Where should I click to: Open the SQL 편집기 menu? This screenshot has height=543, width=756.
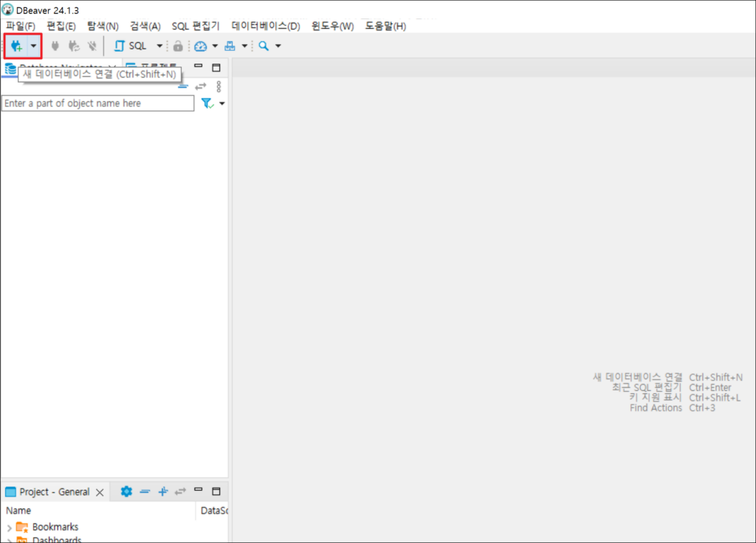coord(196,26)
